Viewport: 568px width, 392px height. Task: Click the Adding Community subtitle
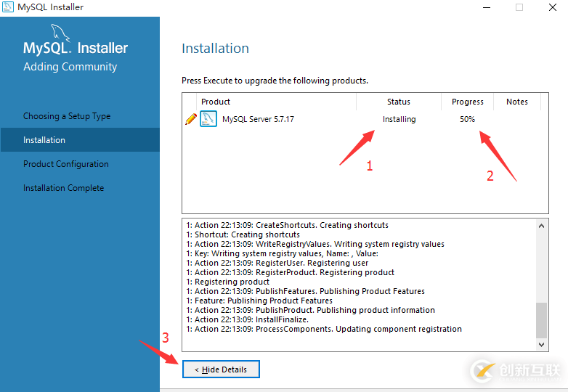pyautogui.click(x=70, y=67)
